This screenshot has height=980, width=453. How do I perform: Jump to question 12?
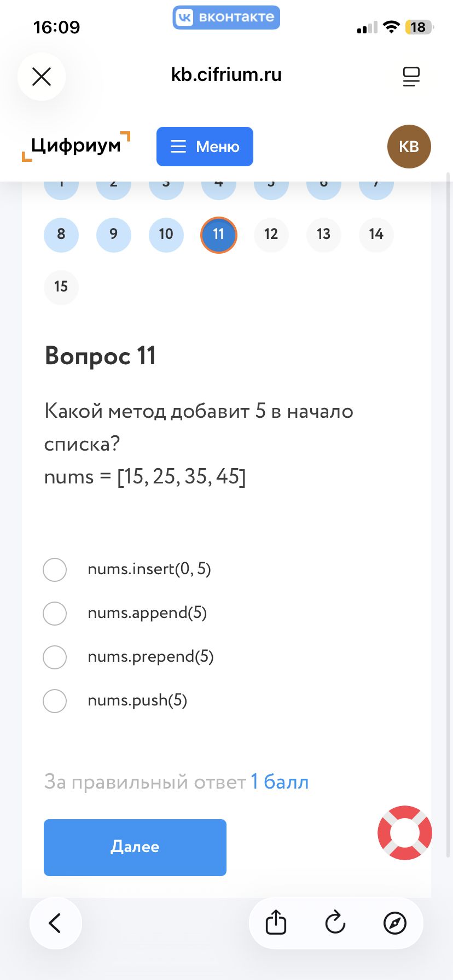[271, 235]
